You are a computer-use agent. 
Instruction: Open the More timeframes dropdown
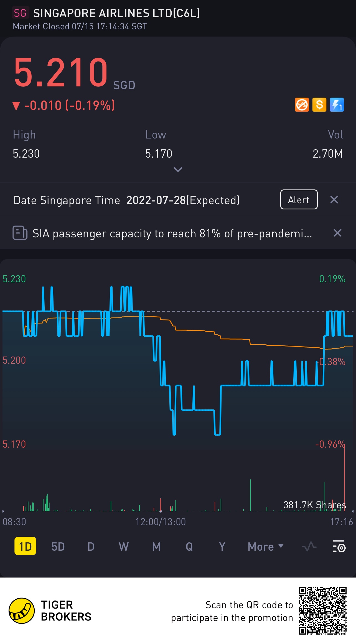[266, 547]
